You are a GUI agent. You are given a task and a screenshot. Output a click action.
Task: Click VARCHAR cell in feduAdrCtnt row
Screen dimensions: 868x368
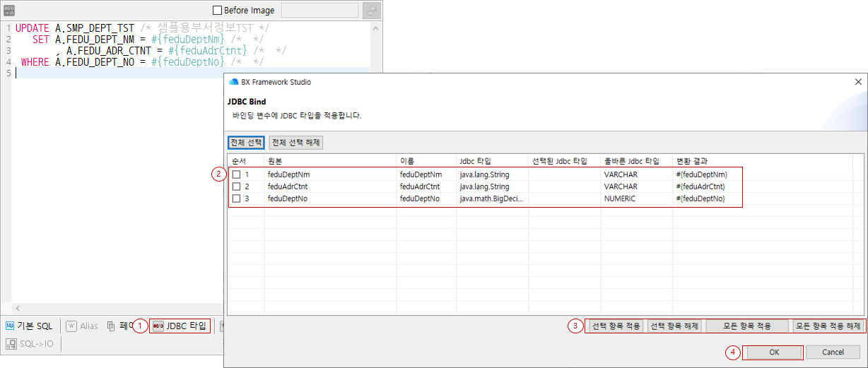tap(636, 186)
